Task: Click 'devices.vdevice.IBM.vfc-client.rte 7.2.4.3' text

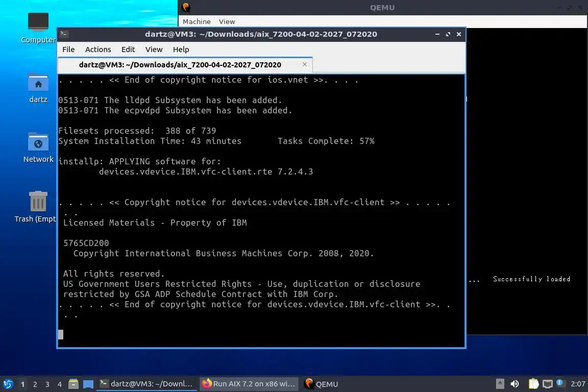Action: click(x=206, y=172)
